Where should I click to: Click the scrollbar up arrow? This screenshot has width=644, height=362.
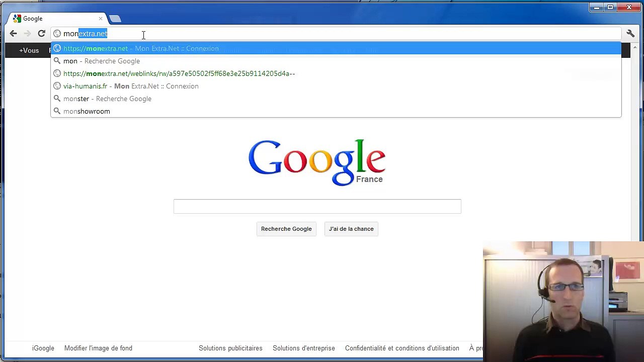coord(634,48)
